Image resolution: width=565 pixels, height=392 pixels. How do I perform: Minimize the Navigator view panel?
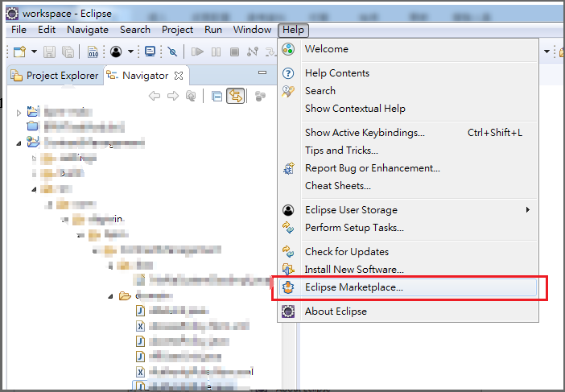tap(262, 72)
